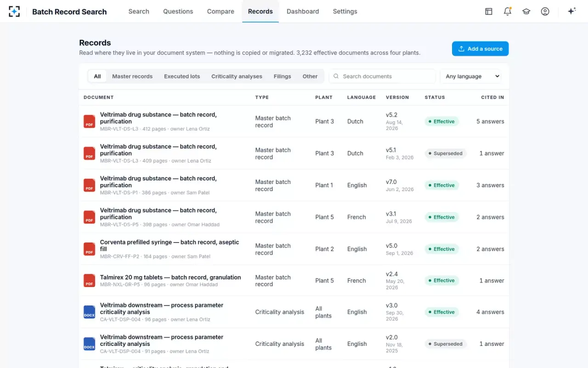Click the DOCUMENT column header
Screen dimensions: 588x368
tap(99, 98)
